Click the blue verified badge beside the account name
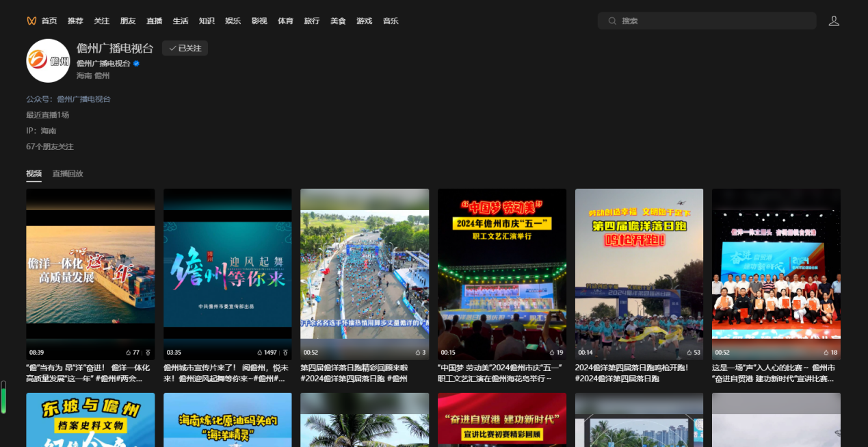 (x=137, y=64)
